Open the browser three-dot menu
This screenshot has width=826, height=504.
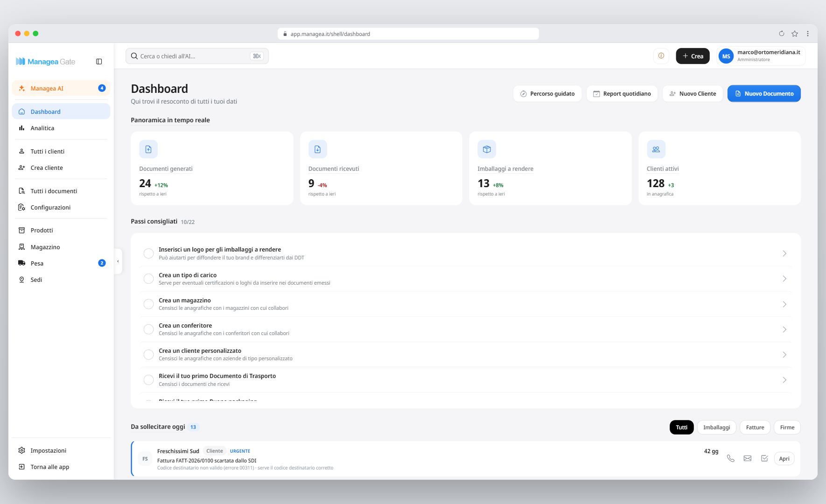coord(808,34)
